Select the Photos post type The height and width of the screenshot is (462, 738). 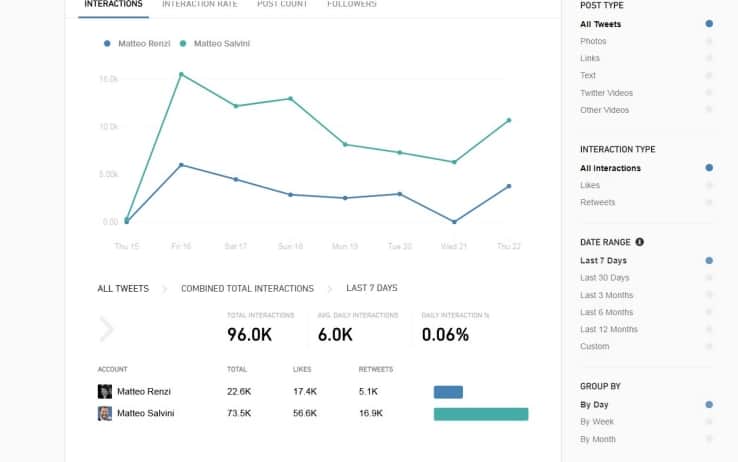[x=593, y=41]
